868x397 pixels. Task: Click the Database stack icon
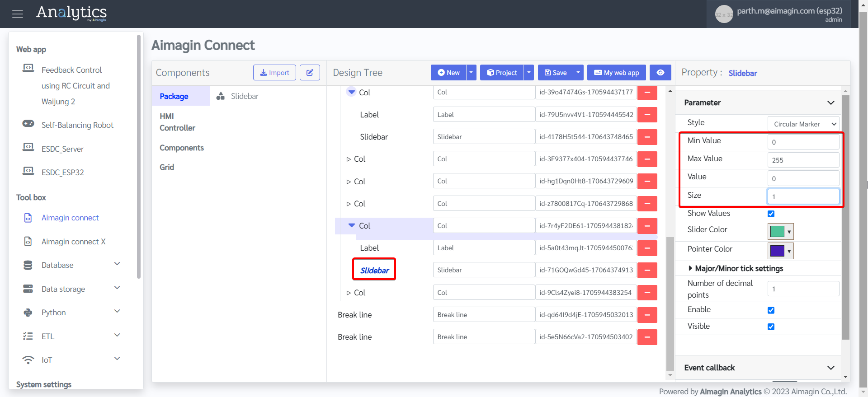coord(28,265)
